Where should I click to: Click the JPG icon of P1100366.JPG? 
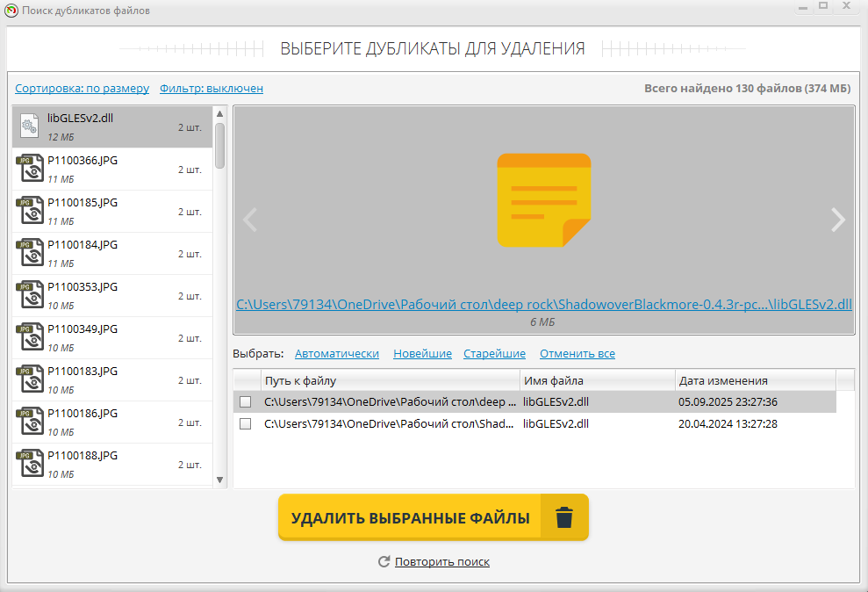point(30,169)
